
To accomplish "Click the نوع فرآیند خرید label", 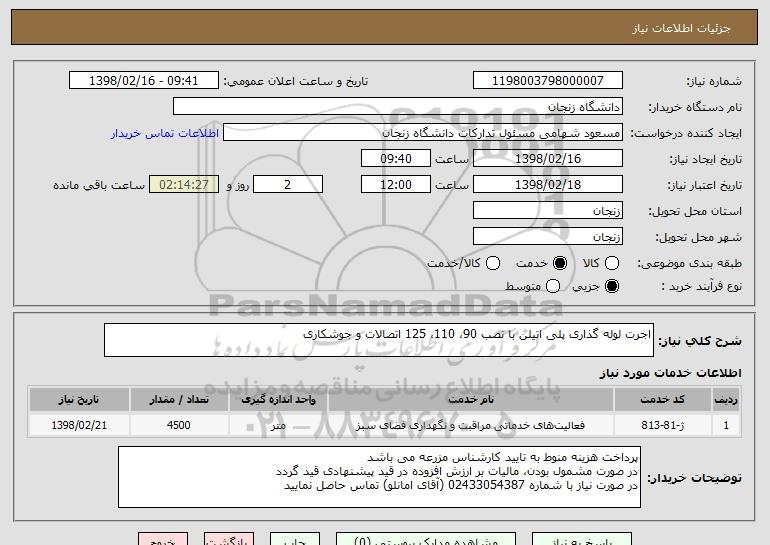I will [702, 286].
